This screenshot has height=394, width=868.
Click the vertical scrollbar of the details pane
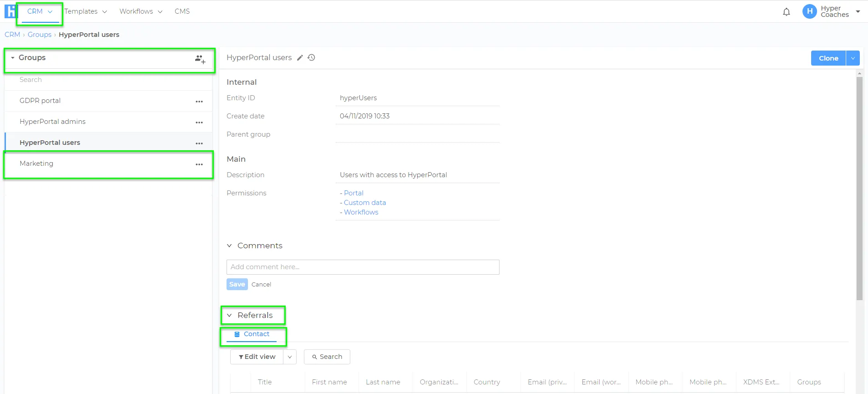click(859, 189)
